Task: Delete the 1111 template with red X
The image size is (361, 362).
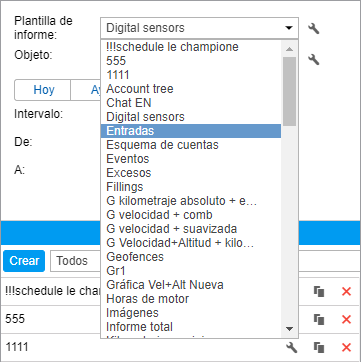Action: coord(347,348)
